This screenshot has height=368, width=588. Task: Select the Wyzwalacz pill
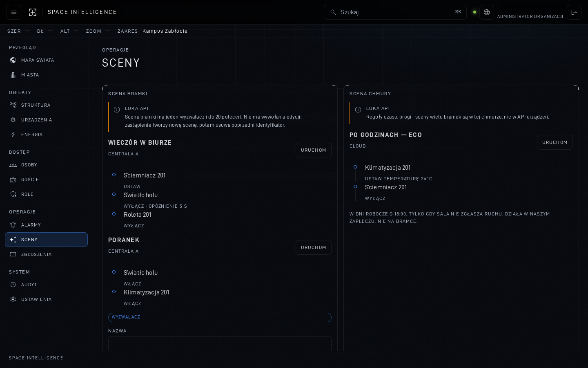tap(220, 317)
